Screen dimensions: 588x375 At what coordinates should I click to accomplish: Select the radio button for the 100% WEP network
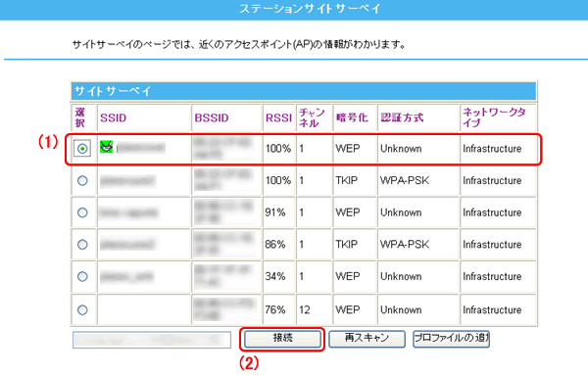click(x=82, y=149)
